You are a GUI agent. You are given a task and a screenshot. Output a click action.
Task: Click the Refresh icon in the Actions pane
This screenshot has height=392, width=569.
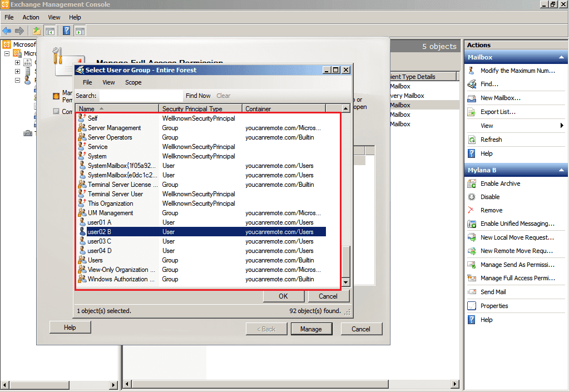(472, 140)
